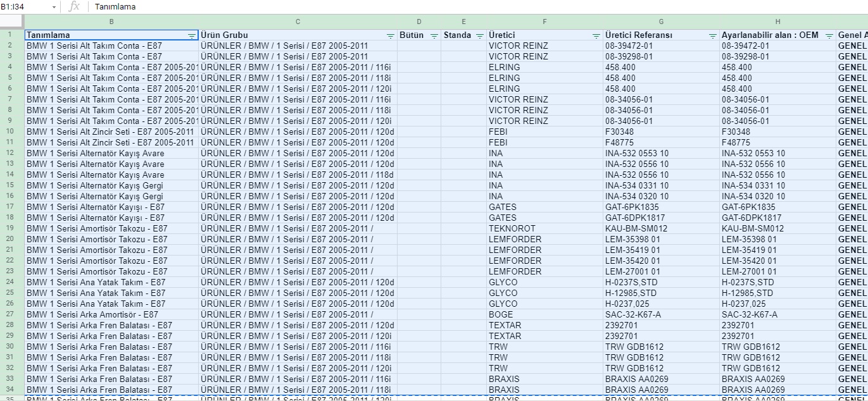The height and width of the screenshot is (401, 868).
Task: Open filter menu for Bütün column
Action: (434, 36)
